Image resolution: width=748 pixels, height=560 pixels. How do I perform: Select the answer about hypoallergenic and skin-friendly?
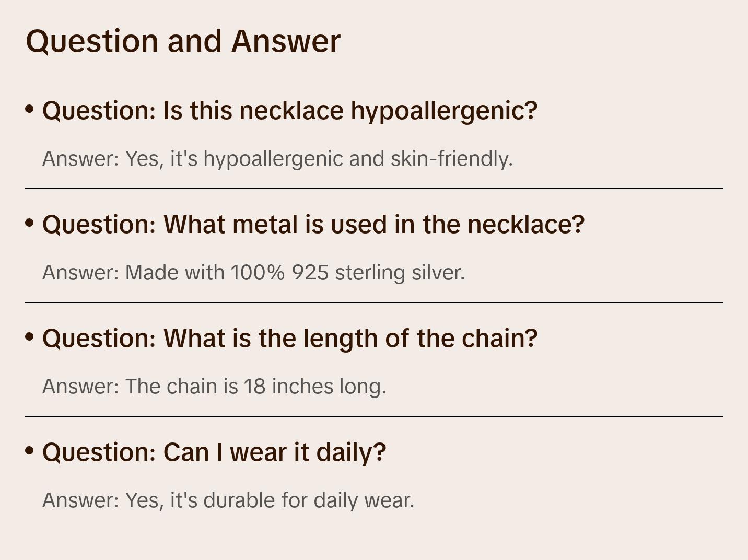(x=277, y=159)
